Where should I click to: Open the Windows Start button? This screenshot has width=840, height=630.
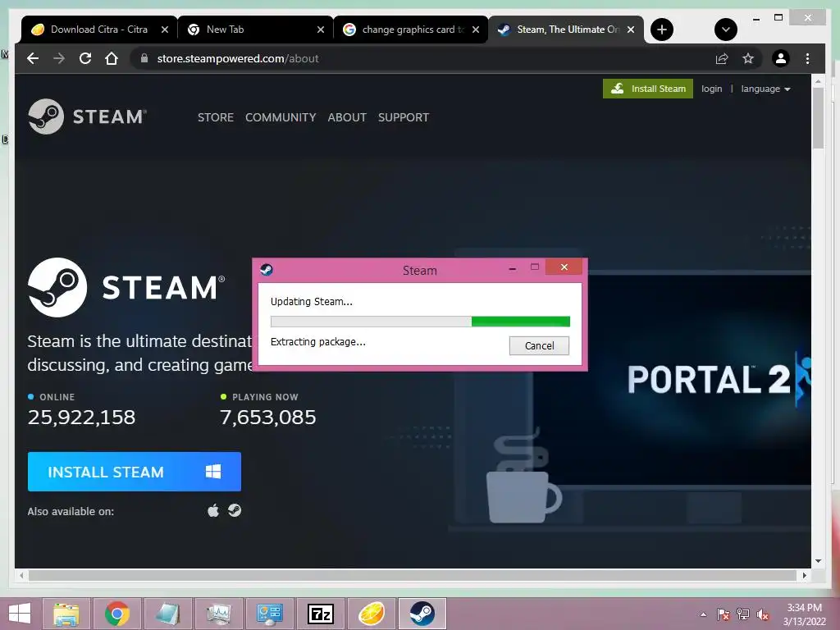(20, 614)
